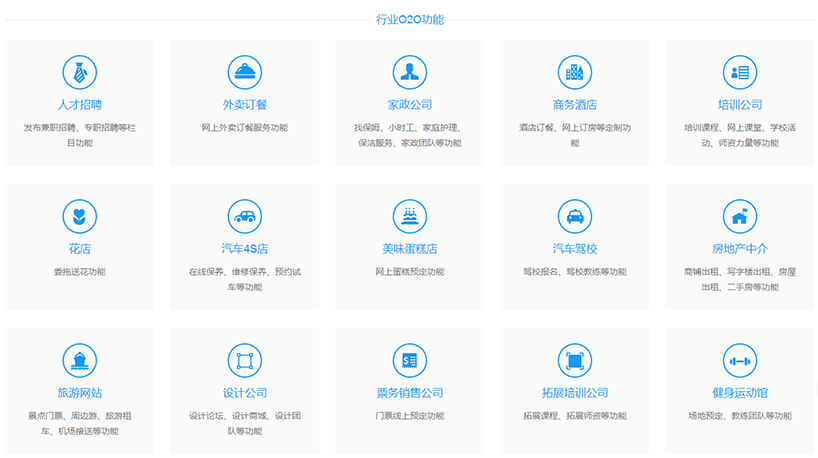
Task: Select the ticket icon for 票务销售公司
Action: pyautogui.click(x=409, y=360)
